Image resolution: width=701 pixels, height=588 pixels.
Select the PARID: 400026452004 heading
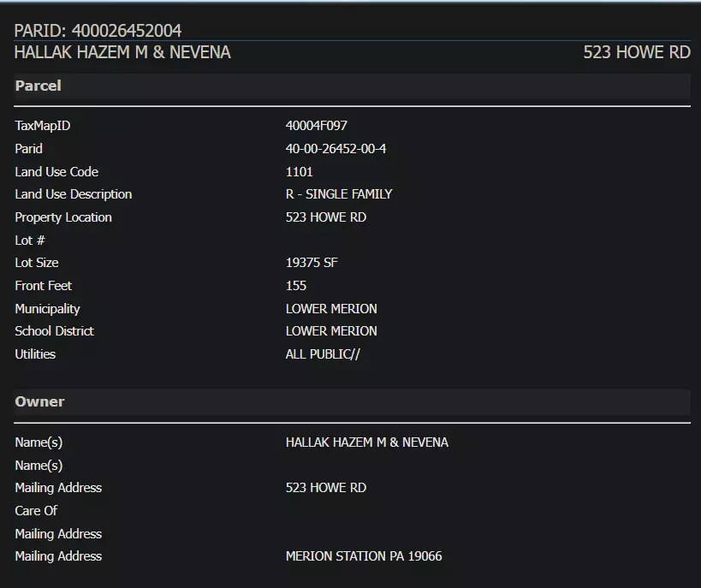click(x=98, y=31)
